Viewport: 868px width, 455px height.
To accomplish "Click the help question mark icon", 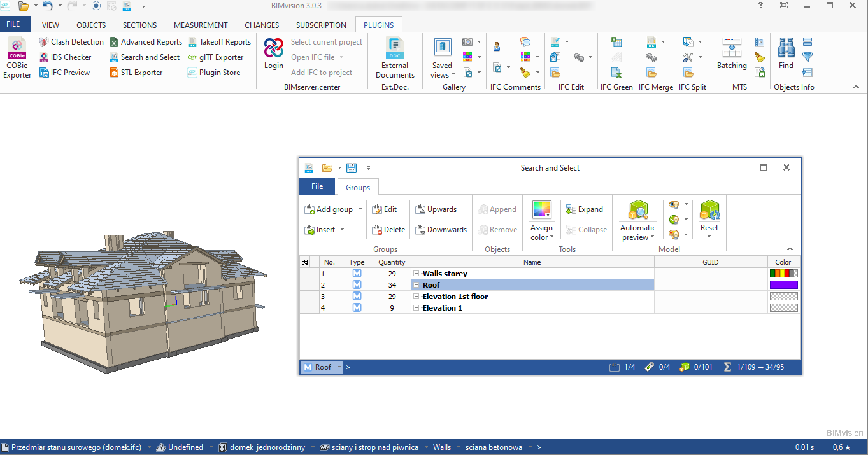I will [760, 5].
